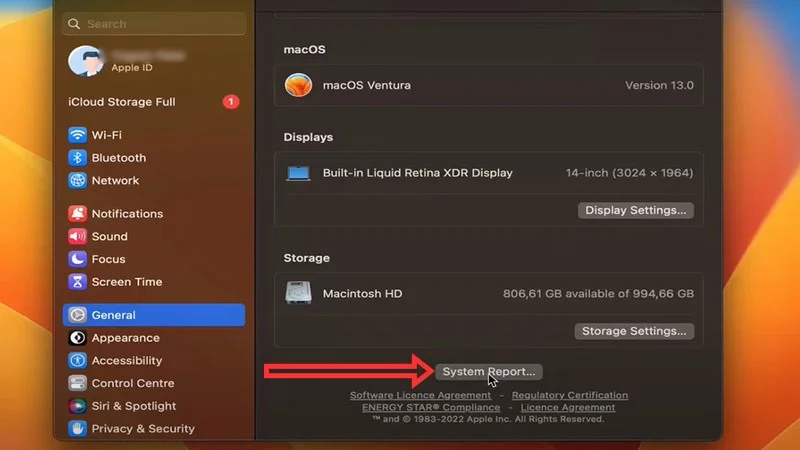Click 14-inch (3024 × 1964) resolution text
This screenshot has height=450, width=800.
(x=630, y=173)
